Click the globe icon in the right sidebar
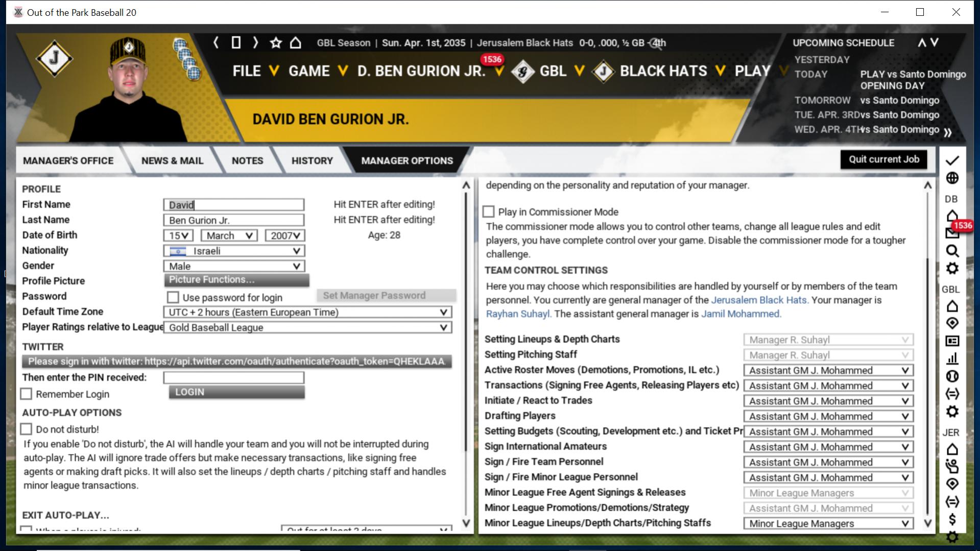This screenshot has height=551, width=980. (952, 178)
